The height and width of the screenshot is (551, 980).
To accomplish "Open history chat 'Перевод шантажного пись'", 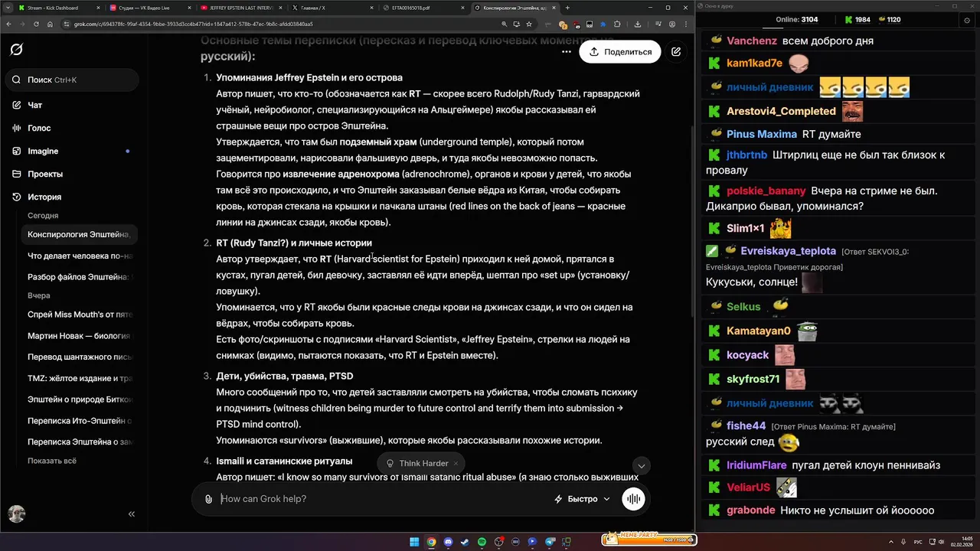I will (80, 357).
